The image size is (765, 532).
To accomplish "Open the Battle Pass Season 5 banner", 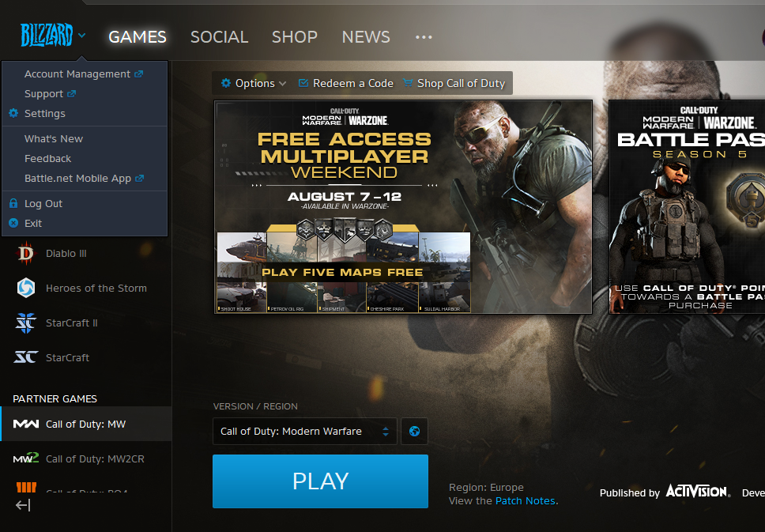I will pyautogui.click(x=687, y=207).
